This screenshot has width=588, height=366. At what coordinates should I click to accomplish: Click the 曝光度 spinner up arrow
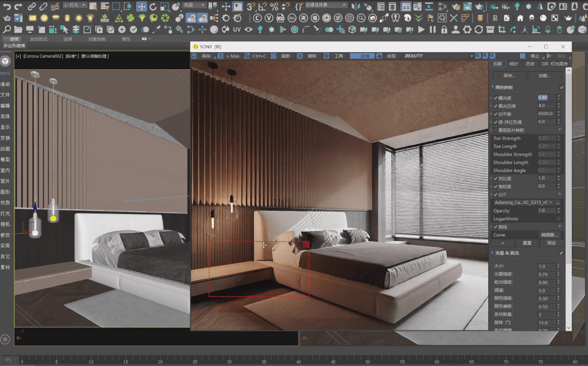(558, 96)
